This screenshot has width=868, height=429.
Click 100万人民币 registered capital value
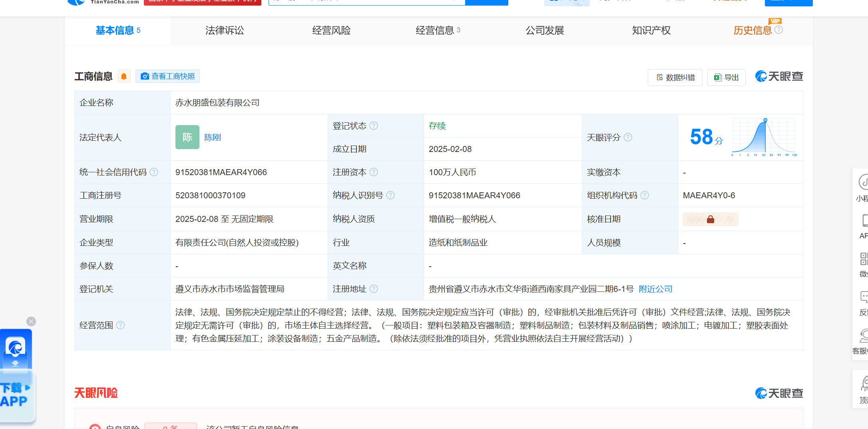[x=452, y=172]
